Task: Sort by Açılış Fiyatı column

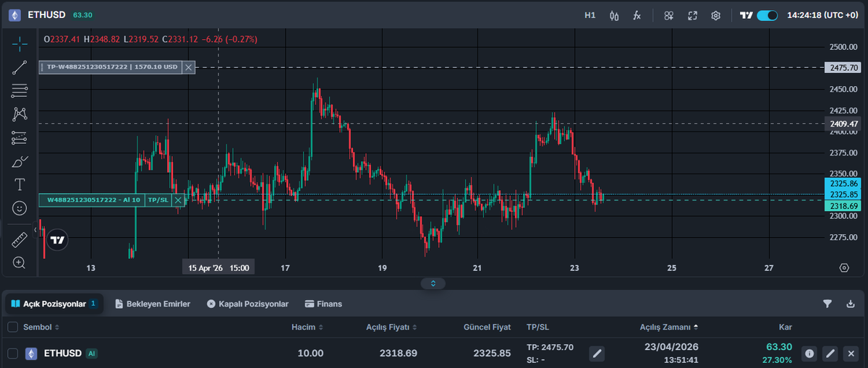Action: [x=392, y=327]
